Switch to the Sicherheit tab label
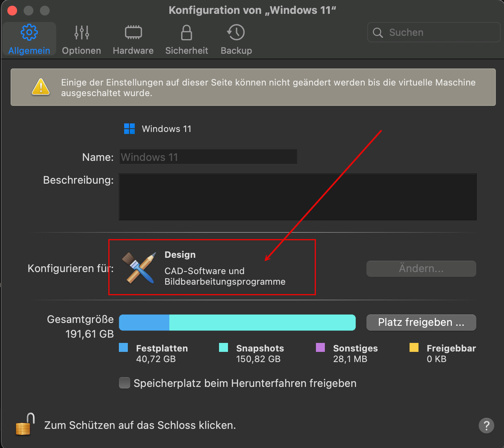The image size is (504, 448). (186, 51)
